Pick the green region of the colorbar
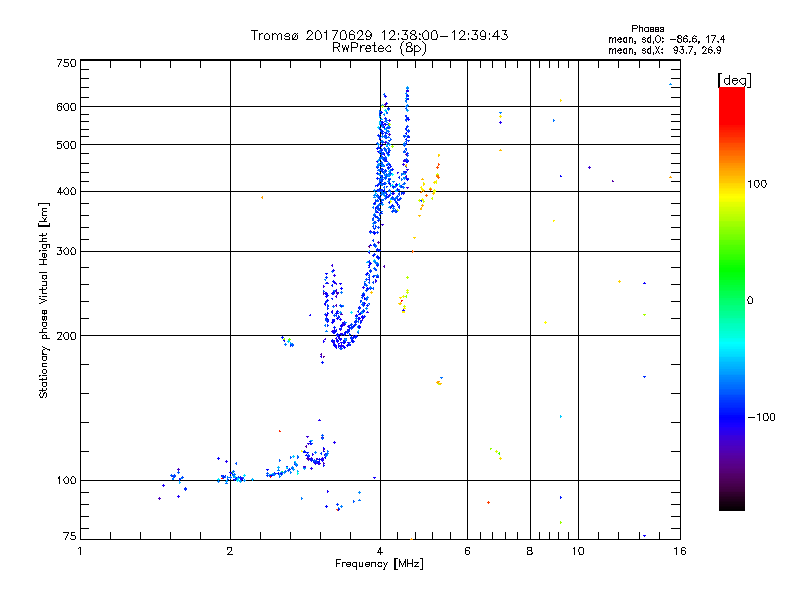800x600 pixels. (731, 300)
